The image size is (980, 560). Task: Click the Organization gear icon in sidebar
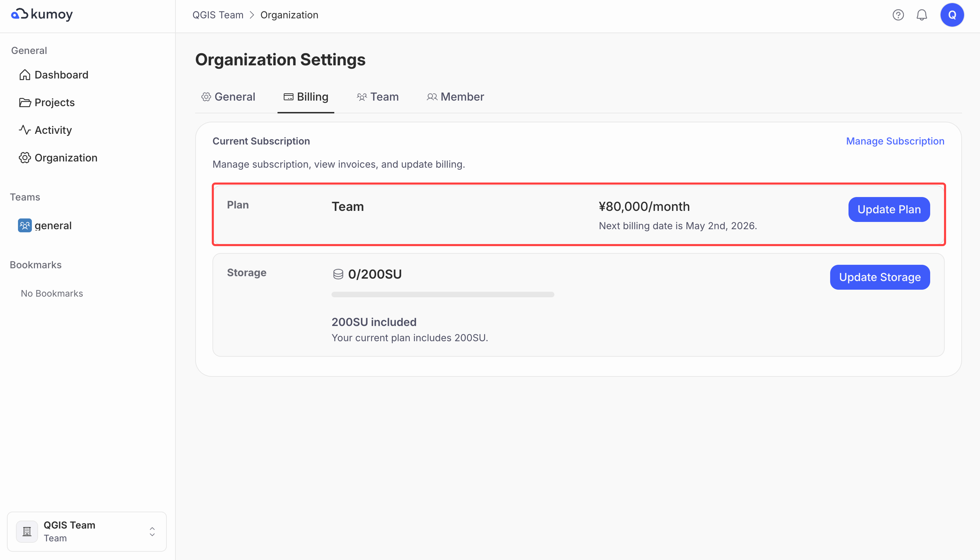pos(25,158)
